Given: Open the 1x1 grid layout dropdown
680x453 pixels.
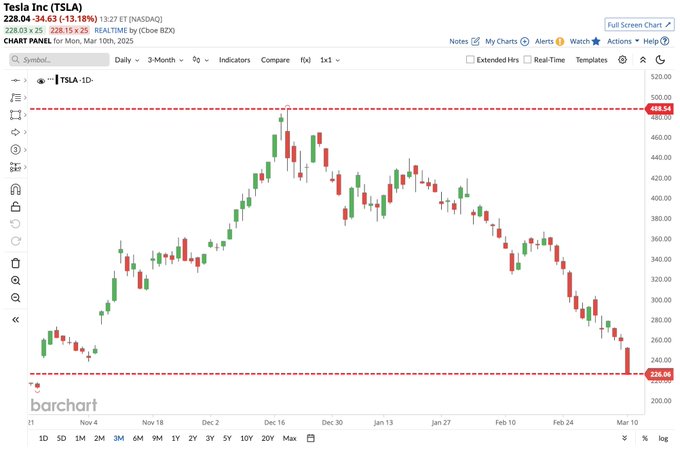Looking at the screenshot, I should click(330, 60).
